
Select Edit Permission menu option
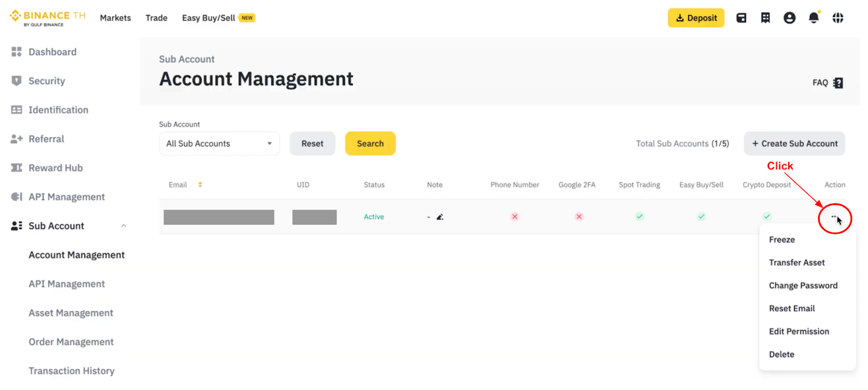[799, 331]
